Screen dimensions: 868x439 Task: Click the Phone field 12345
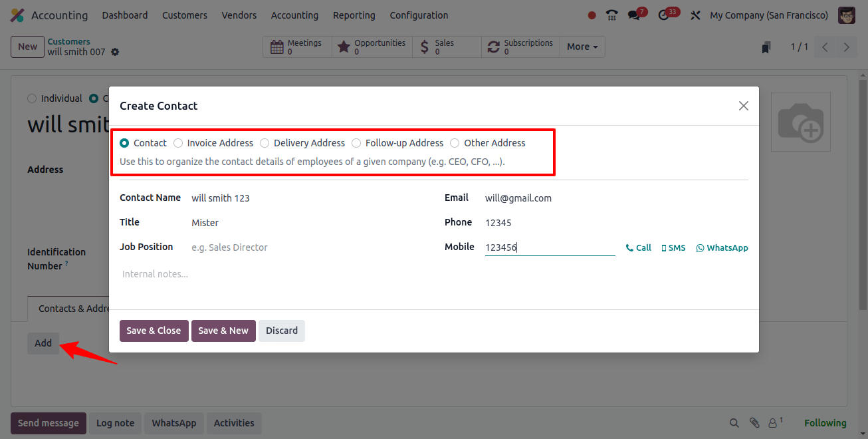(x=616, y=223)
